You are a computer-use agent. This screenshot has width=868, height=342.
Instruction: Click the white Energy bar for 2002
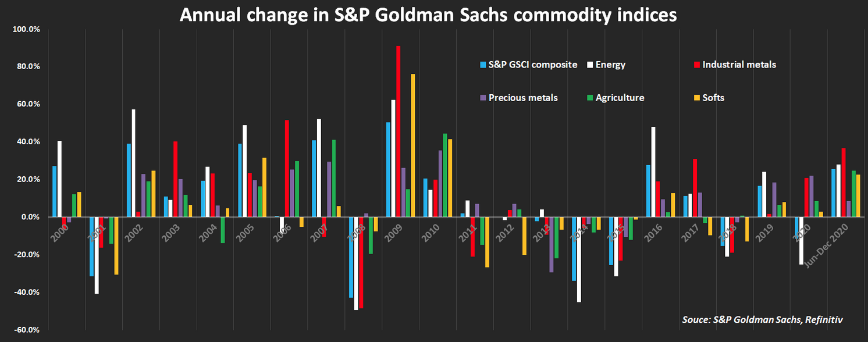tap(133, 163)
